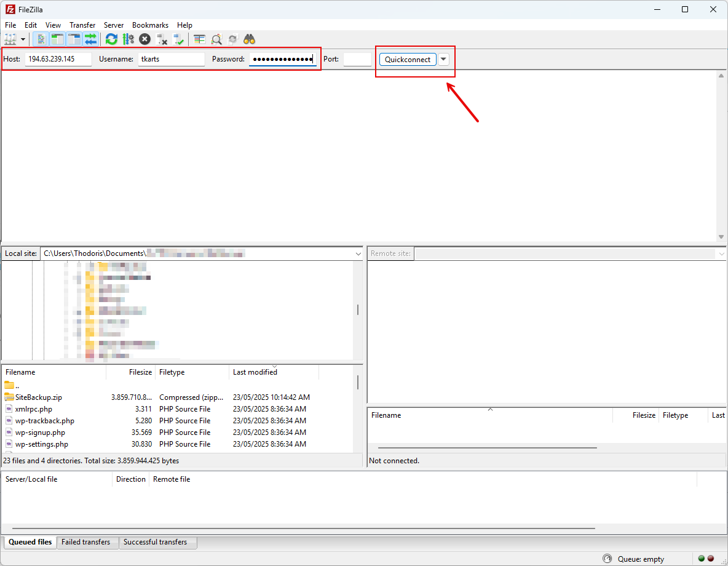Toggle local directory tree display
The image size is (728, 566).
click(57, 39)
